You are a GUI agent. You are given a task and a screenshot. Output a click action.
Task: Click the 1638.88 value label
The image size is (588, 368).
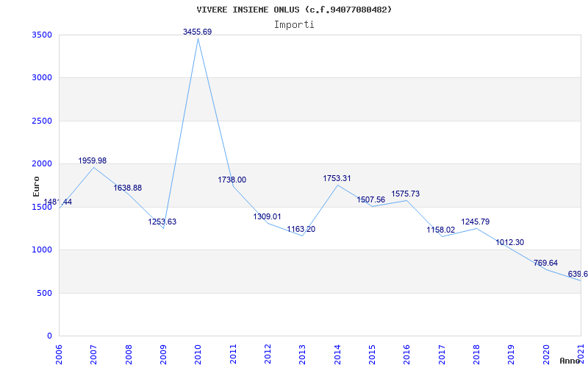127,188
